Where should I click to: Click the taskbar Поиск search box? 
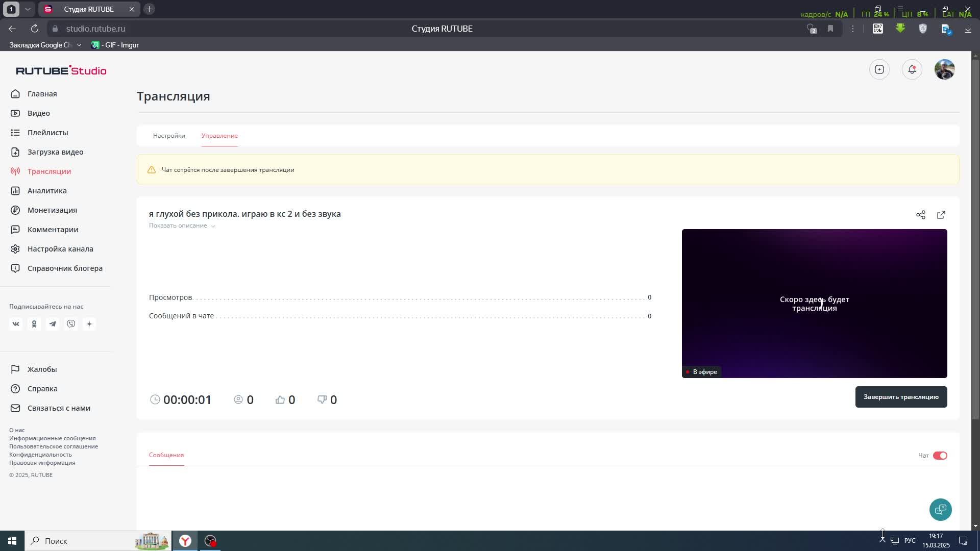tap(98, 541)
